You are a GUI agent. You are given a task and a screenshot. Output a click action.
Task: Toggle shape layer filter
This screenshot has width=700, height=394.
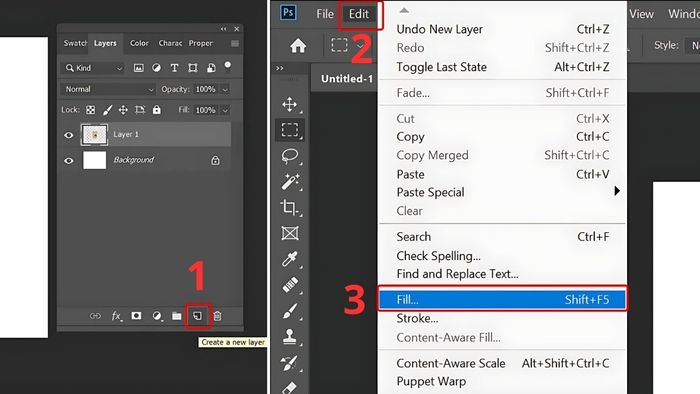192,68
